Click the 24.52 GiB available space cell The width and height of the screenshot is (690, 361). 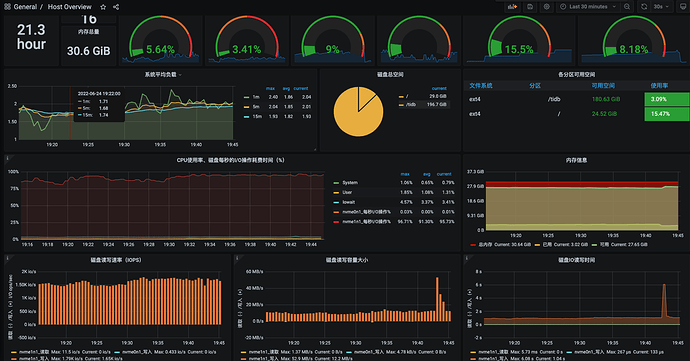tap(604, 114)
